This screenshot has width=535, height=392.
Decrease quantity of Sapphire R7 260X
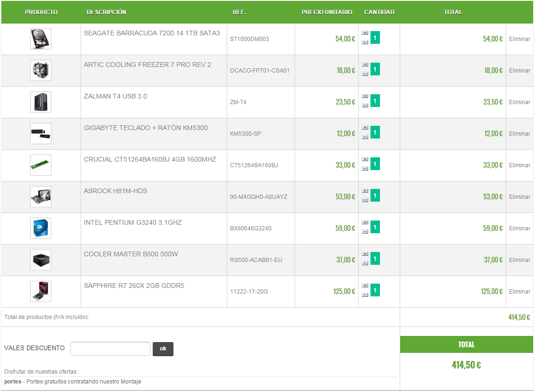pos(365,295)
